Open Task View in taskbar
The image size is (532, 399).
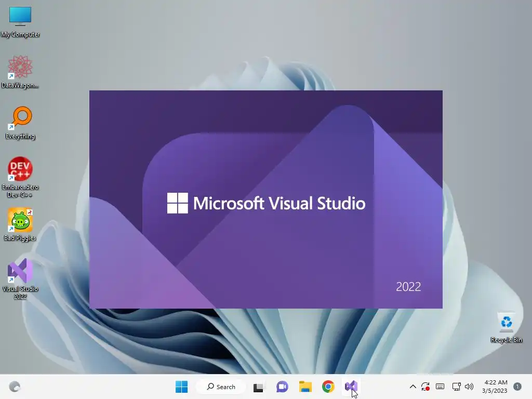tap(258, 387)
